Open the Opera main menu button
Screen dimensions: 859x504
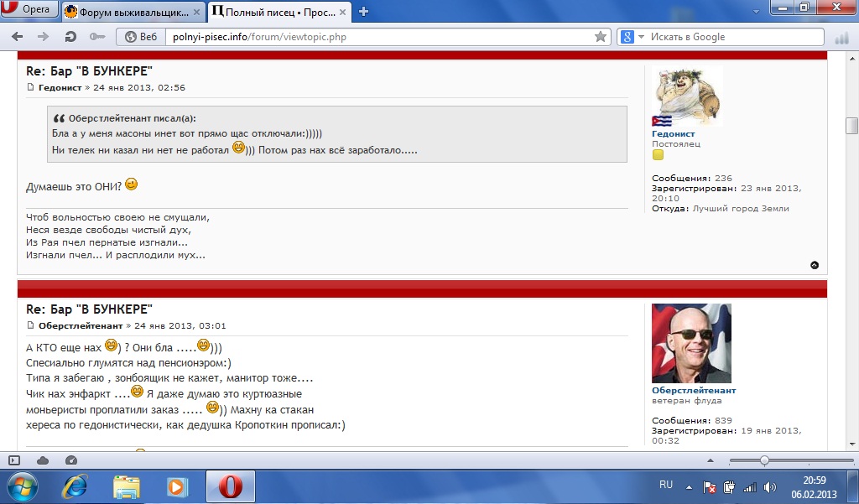pyautogui.click(x=29, y=8)
